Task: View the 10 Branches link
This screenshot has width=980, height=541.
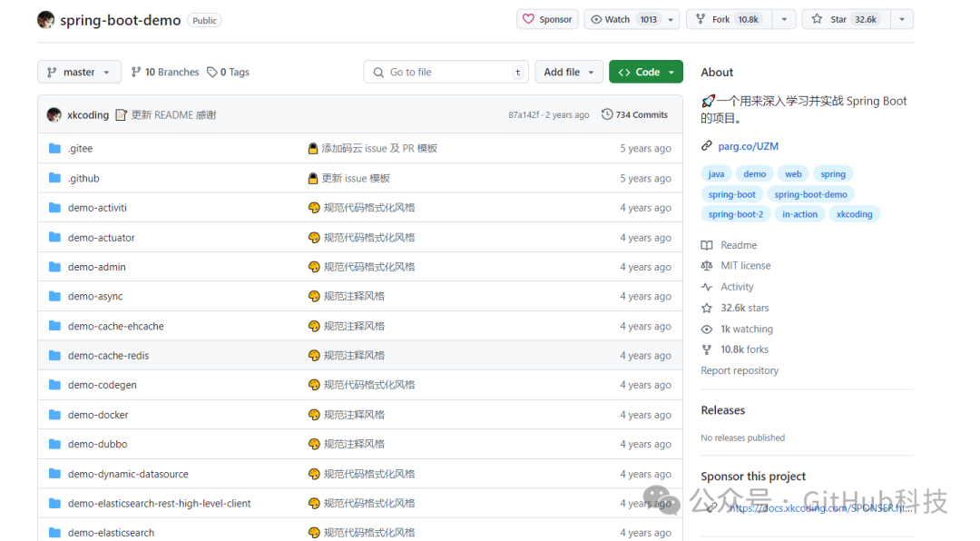Action: (x=165, y=72)
